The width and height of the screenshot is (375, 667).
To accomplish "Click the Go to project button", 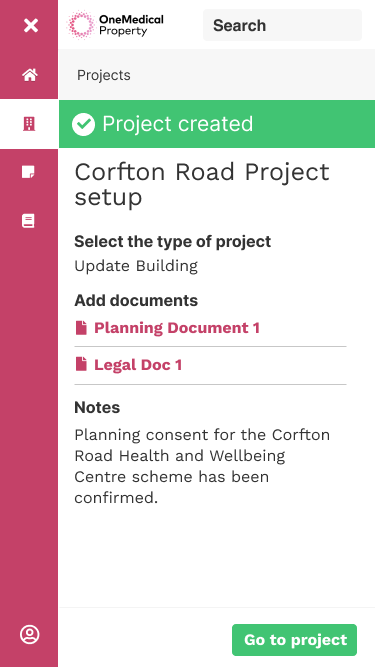I will pos(294,640).
